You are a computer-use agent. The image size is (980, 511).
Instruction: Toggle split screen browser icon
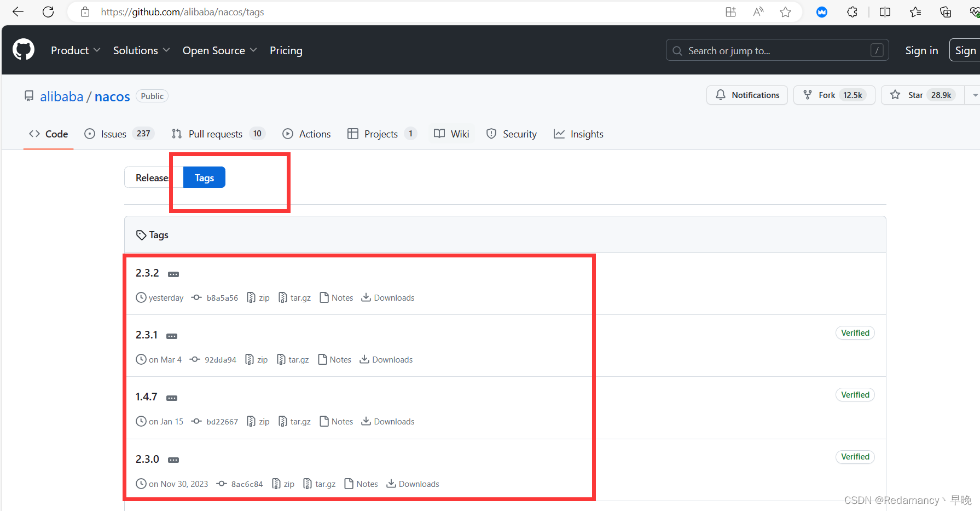coord(885,12)
